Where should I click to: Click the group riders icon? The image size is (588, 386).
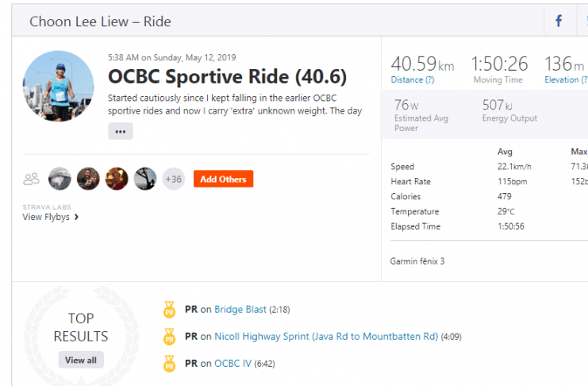point(31,179)
